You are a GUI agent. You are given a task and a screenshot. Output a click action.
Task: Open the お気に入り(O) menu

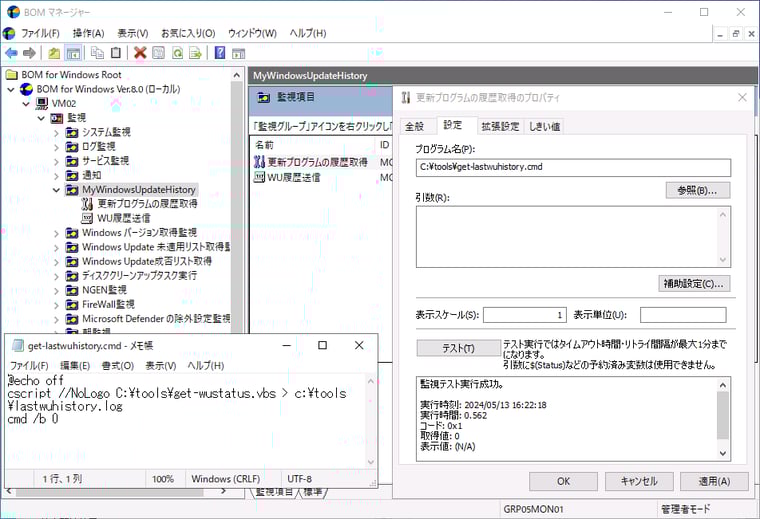188,33
